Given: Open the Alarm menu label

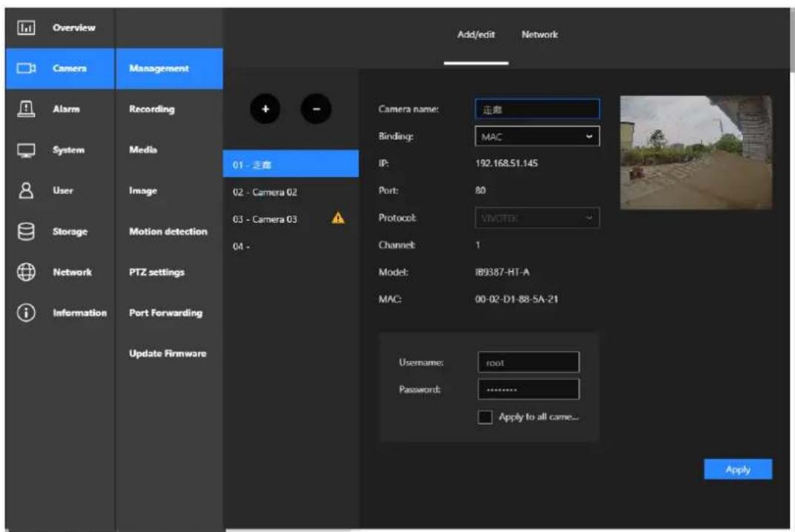Looking at the screenshot, I should (66, 108).
